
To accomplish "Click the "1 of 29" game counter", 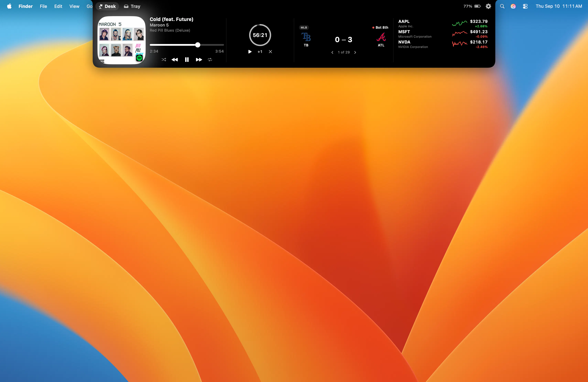I will coord(344,52).
